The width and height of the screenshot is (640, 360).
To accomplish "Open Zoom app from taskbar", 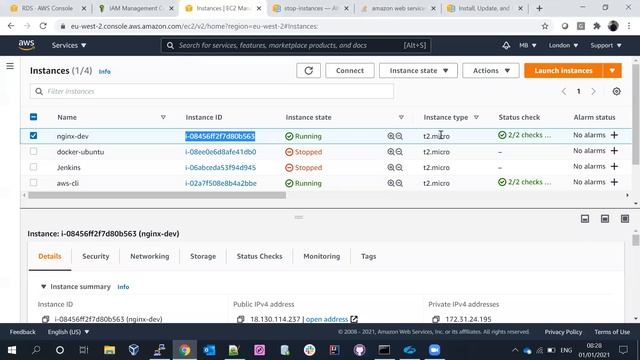I will 435,350.
